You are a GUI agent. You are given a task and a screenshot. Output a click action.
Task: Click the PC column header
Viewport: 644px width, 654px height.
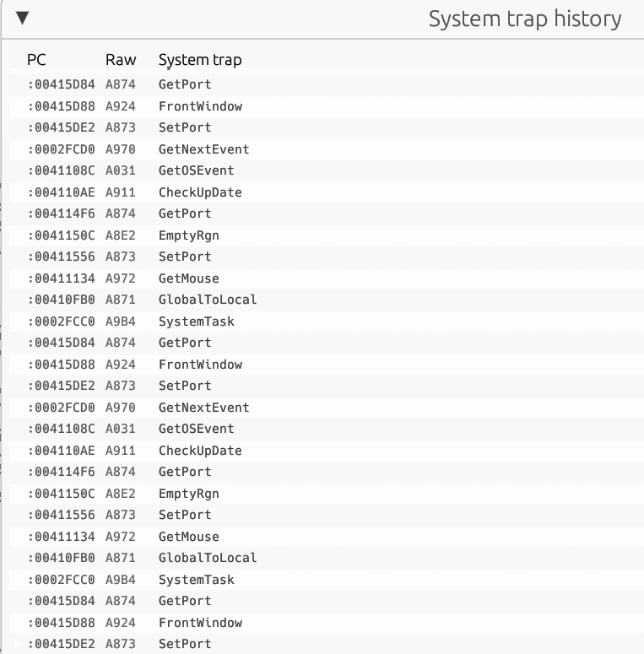pos(36,60)
